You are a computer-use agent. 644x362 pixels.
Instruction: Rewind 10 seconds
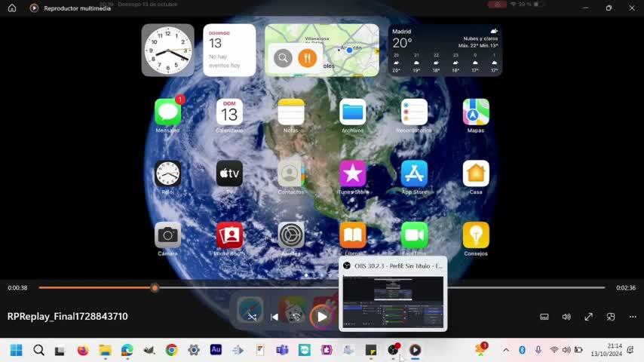296,317
